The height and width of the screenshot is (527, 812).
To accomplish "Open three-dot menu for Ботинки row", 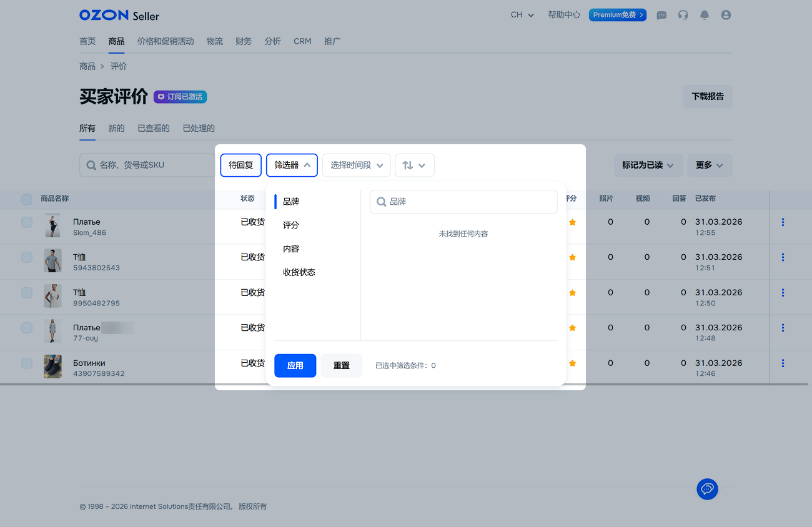I will tap(783, 363).
